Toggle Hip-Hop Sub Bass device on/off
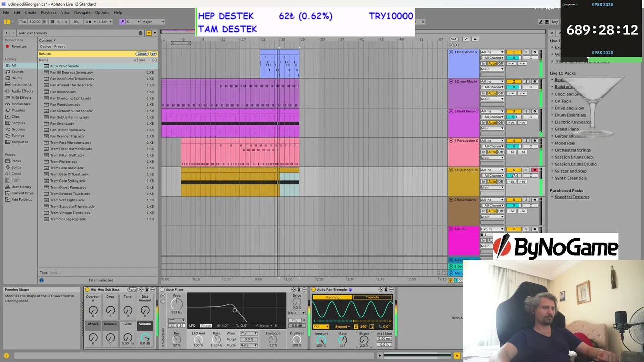The image size is (644, 362). [87, 290]
